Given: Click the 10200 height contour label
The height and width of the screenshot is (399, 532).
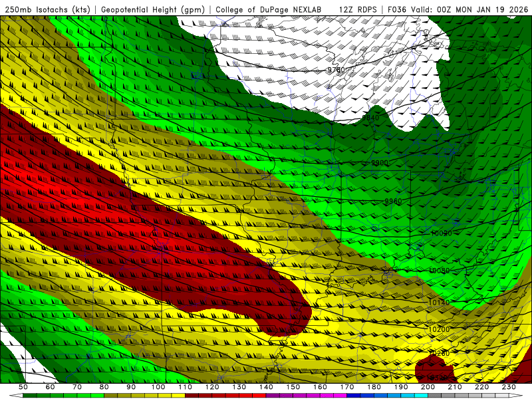Looking at the screenshot, I should point(439,329).
